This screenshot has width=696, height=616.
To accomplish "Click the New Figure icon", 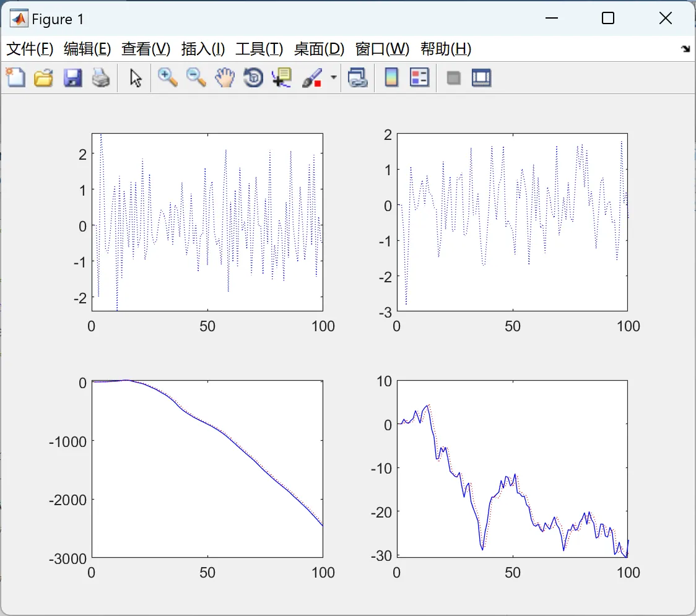I will click(15, 77).
